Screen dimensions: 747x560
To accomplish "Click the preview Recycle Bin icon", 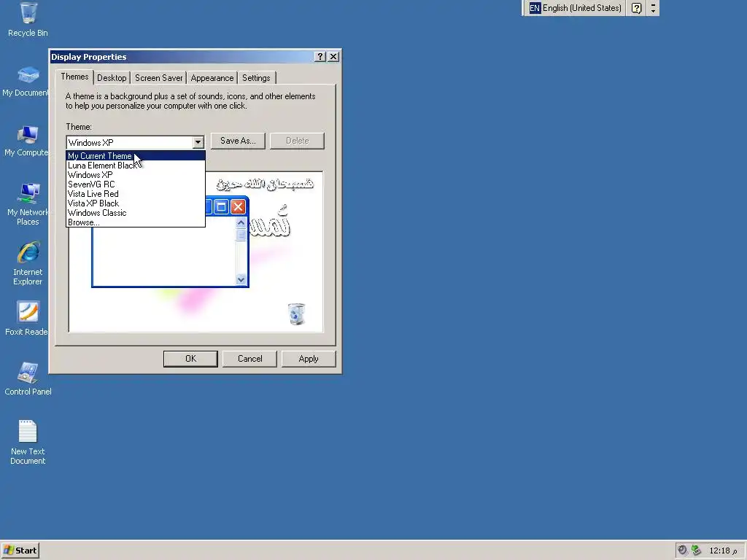I will pos(296,314).
